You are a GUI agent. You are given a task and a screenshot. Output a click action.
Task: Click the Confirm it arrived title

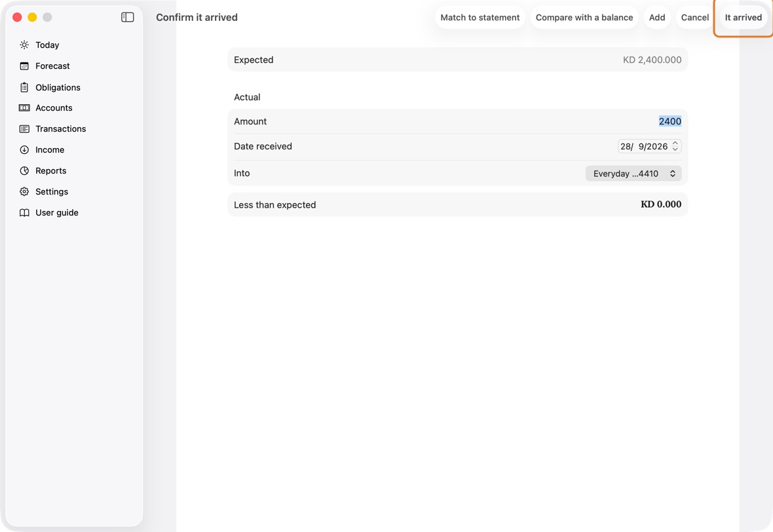[x=197, y=17]
